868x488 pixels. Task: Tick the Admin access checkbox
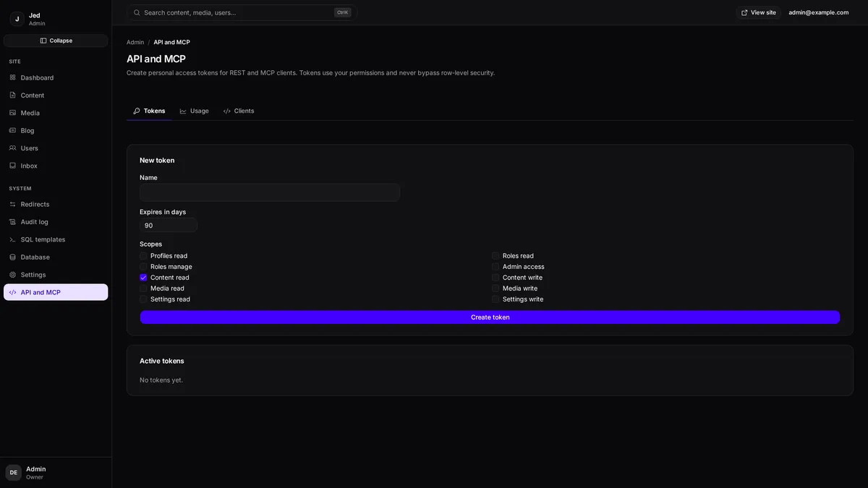click(x=495, y=267)
